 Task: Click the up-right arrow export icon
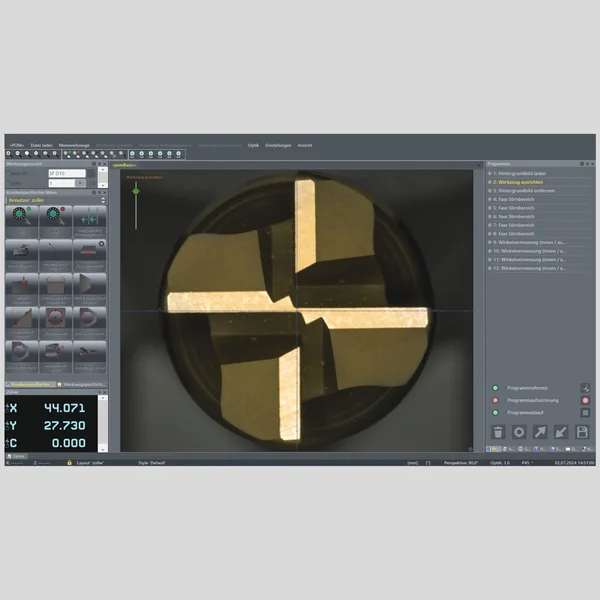541,432
